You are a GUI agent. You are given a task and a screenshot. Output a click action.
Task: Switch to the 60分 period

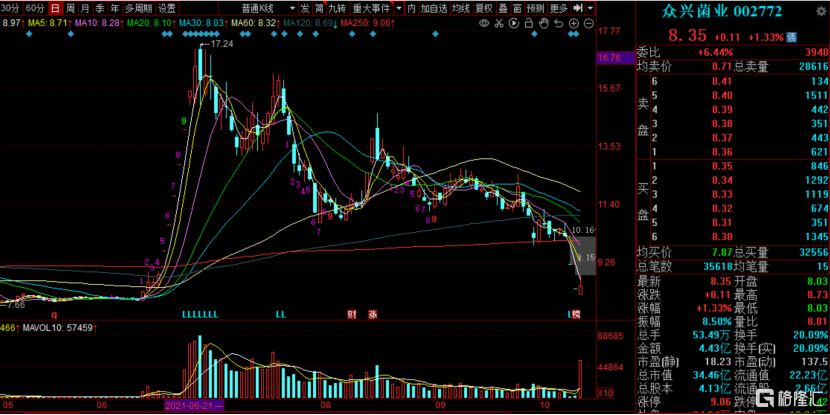(x=34, y=8)
